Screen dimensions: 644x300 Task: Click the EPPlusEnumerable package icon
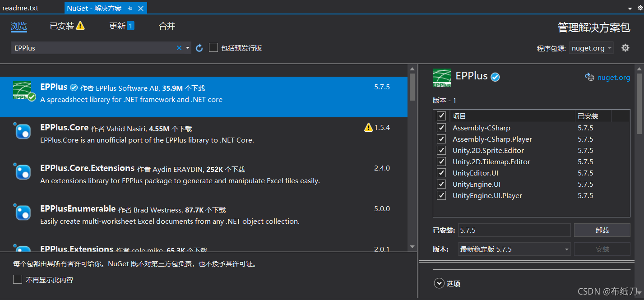click(x=23, y=212)
